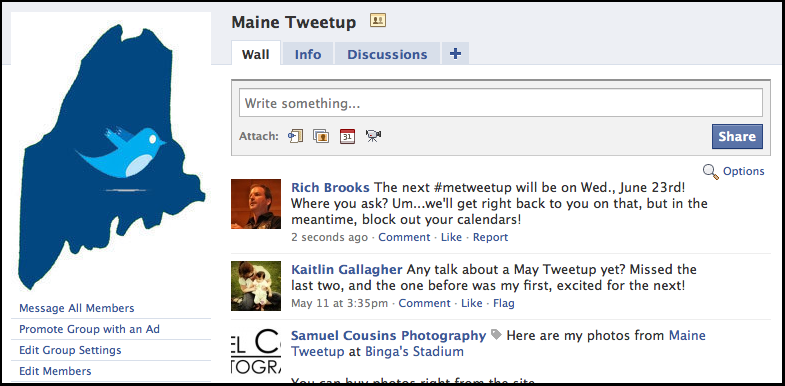Attach a video with the camera icon
Screen dimensions: 785x386
(x=373, y=136)
